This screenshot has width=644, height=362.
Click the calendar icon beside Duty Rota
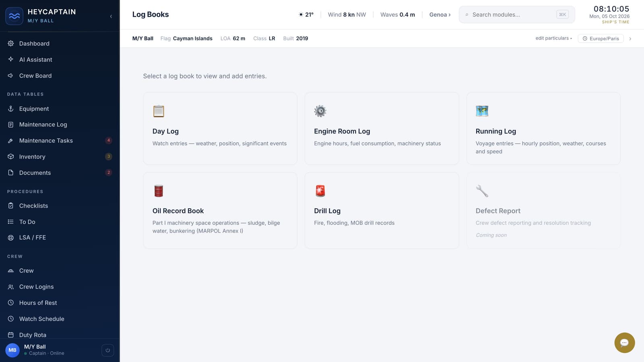click(11, 335)
